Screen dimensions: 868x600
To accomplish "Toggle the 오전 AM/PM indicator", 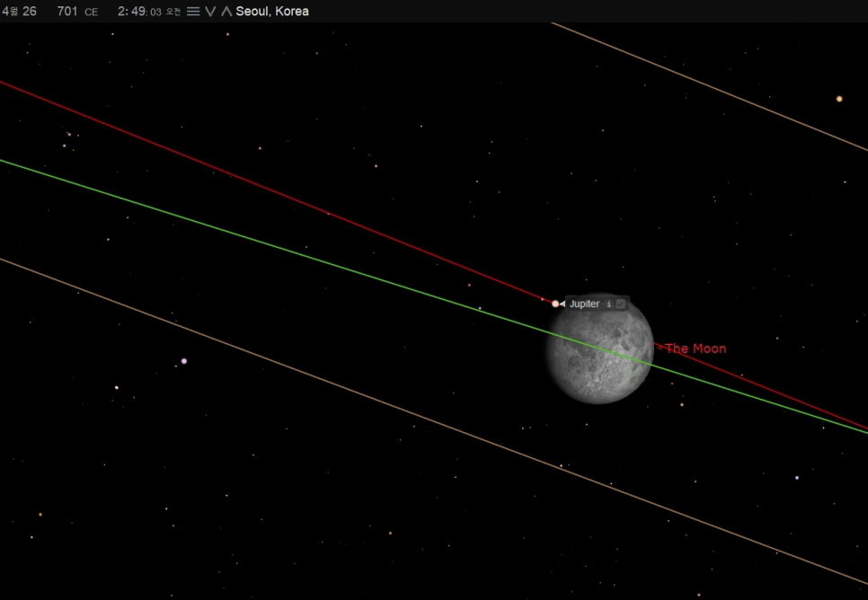I will point(173,13).
